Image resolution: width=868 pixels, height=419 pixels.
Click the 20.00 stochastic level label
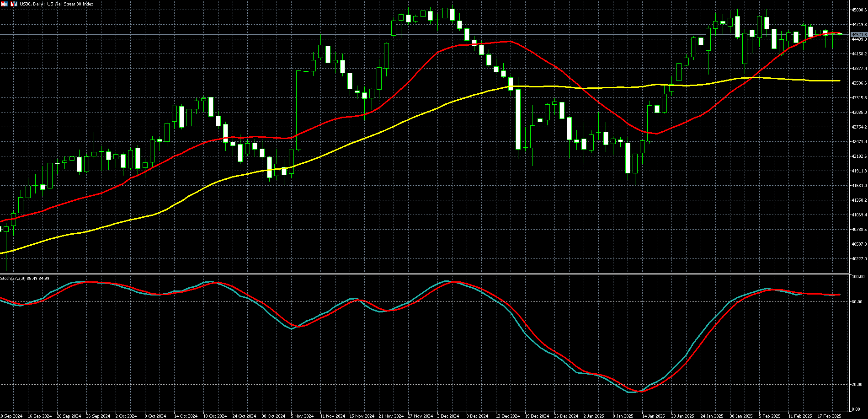click(857, 385)
